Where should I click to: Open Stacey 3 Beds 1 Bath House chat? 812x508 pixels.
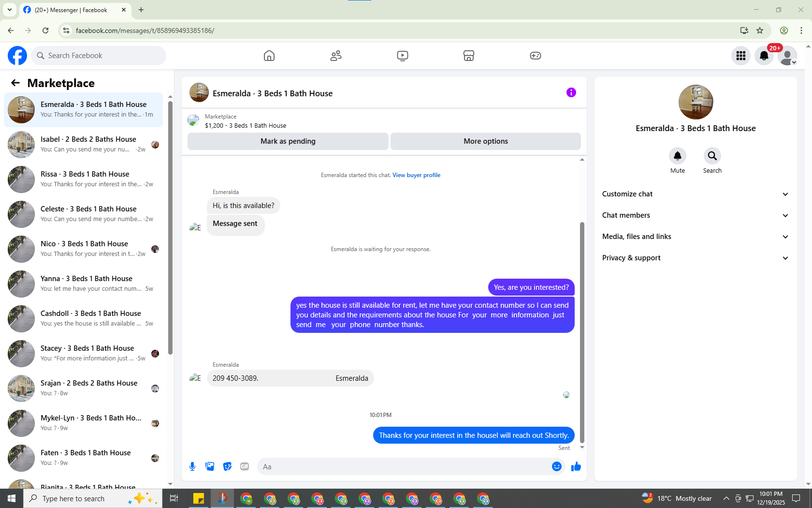83,354
